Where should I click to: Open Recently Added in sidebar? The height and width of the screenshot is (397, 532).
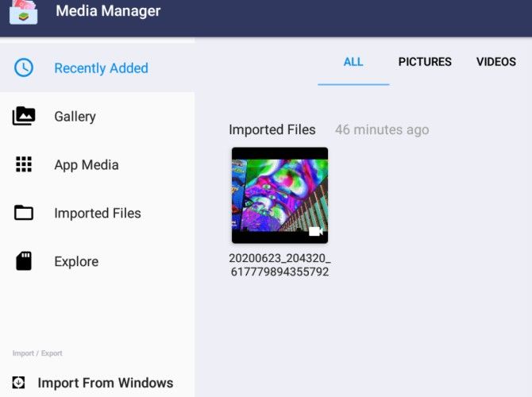(98, 67)
